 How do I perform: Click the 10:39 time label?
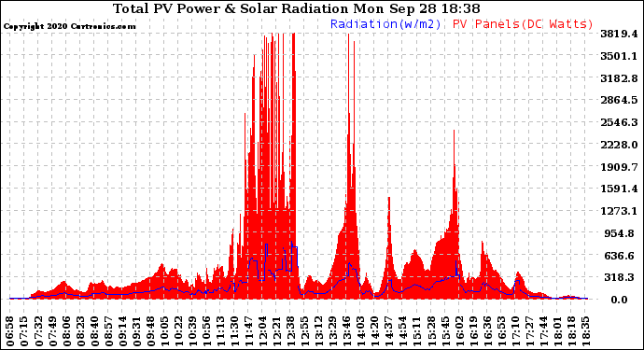pyautogui.click(x=192, y=331)
